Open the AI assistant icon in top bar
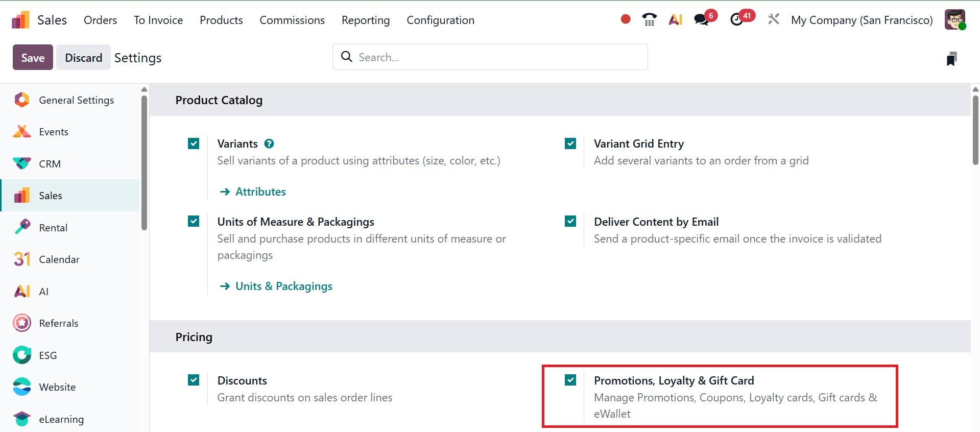Image resolution: width=980 pixels, height=432 pixels. coord(675,19)
